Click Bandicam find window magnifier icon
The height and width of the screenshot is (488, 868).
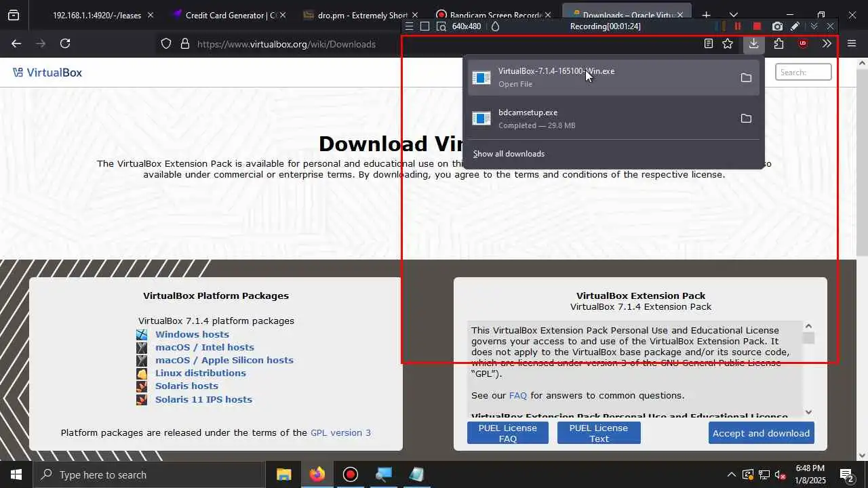click(441, 26)
